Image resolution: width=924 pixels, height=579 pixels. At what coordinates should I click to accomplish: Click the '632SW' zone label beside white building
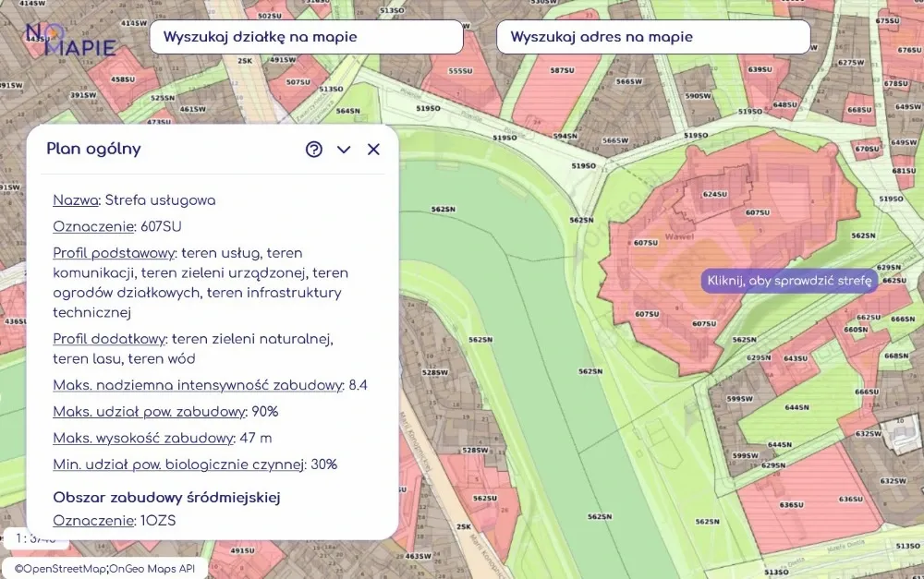pyautogui.click(x=868, y=434)
